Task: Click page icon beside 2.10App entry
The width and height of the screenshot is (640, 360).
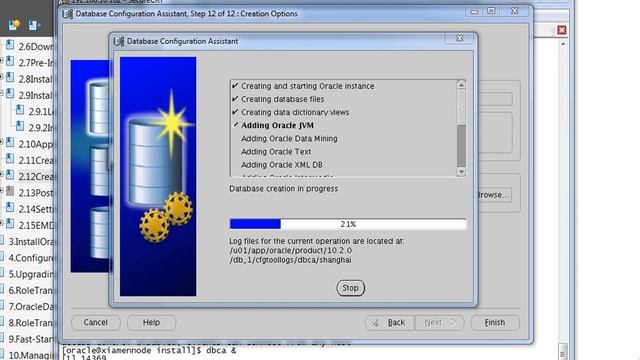Action: click(10, 142)
